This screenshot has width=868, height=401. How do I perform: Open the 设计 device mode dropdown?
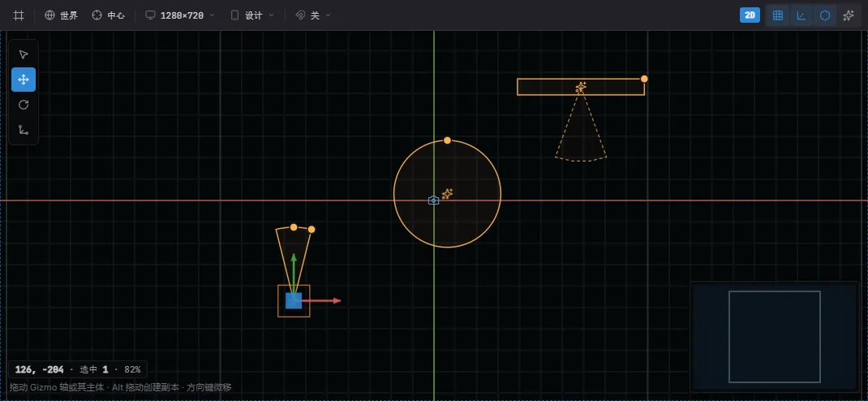(x=251, y=15)
